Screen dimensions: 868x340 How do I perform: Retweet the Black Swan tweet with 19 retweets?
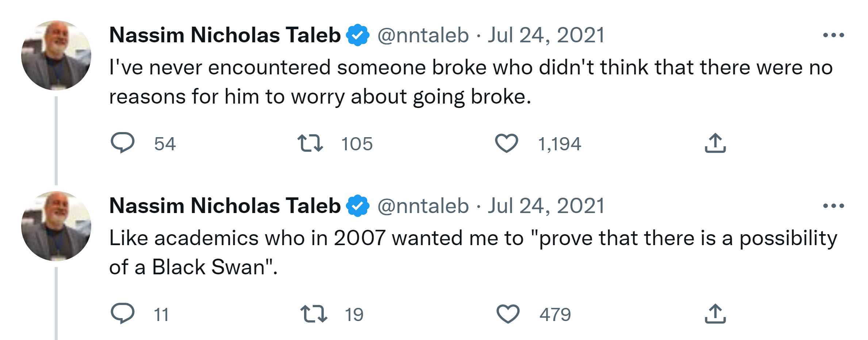pos(314,314)
